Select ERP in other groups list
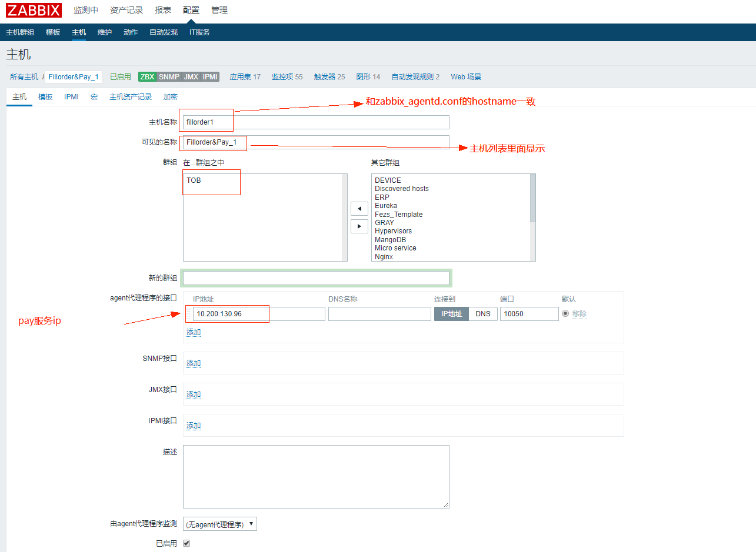This screenshot has width=756, height=552. (x=382, y=198)
